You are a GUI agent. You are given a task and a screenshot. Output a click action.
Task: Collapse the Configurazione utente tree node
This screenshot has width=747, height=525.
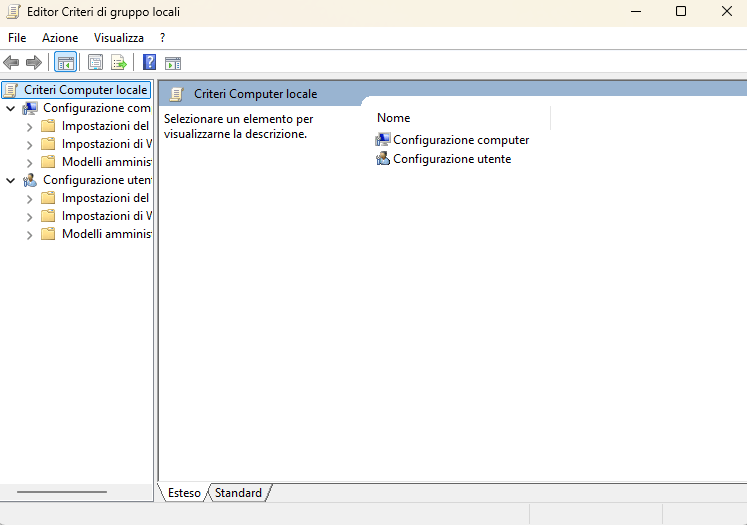click(11, 180)
